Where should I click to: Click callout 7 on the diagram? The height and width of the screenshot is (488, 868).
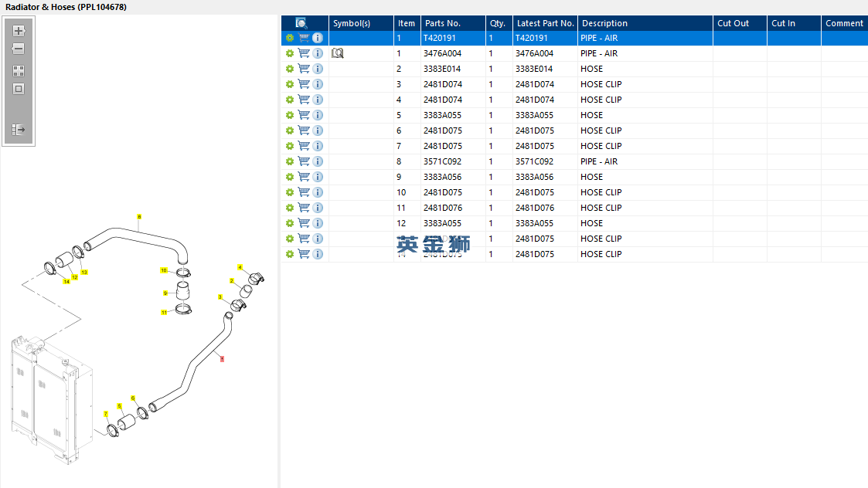pos(106,414)
